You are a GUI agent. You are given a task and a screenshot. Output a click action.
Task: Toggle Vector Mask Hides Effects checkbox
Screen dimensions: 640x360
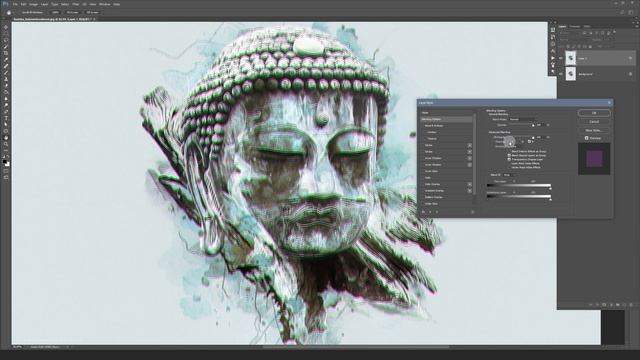pos(509,167)
